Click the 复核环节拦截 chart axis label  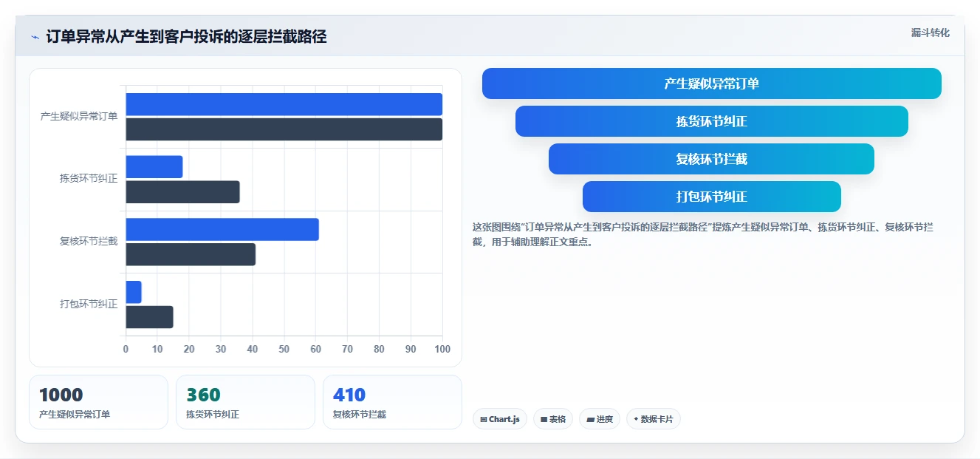click(x=89, y=241)
